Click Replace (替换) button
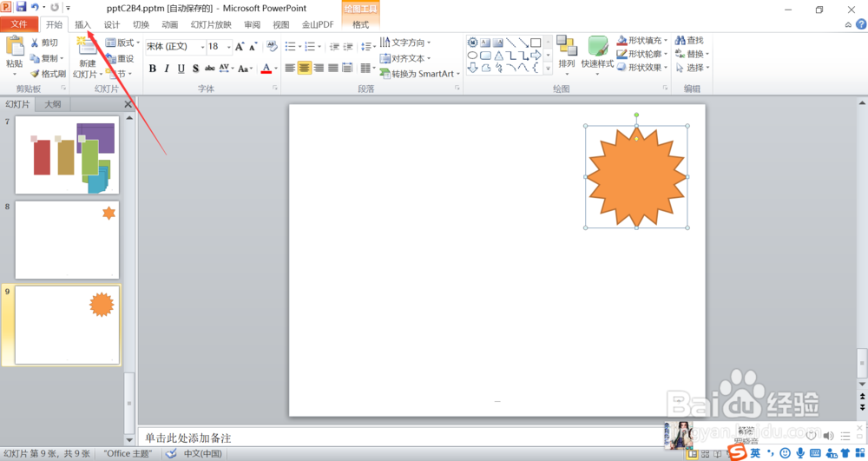This screenshot has height=461, width=868. tap(692, 54)
